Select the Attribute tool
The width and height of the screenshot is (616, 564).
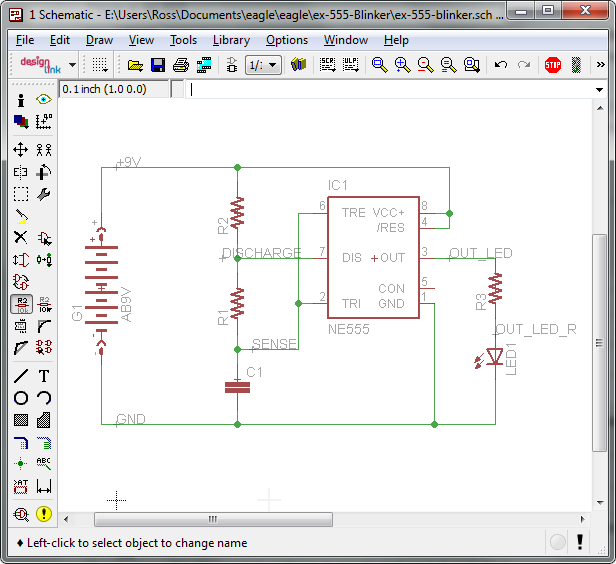point(21,486)
